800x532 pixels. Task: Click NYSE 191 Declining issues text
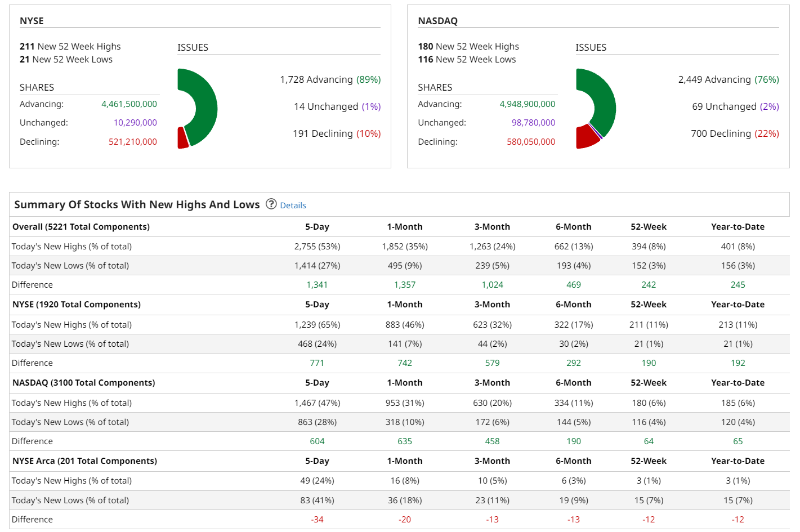tap(337, 133)
